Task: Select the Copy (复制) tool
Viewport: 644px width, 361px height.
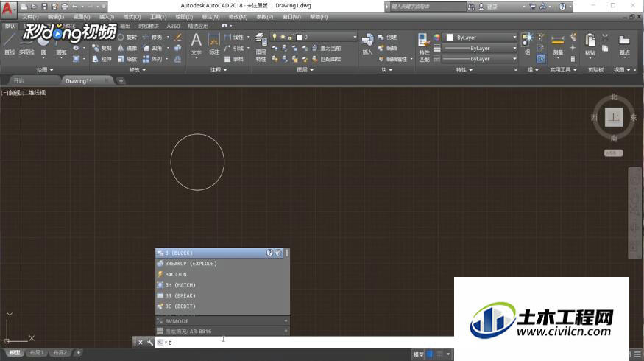Action: [102, 48]
